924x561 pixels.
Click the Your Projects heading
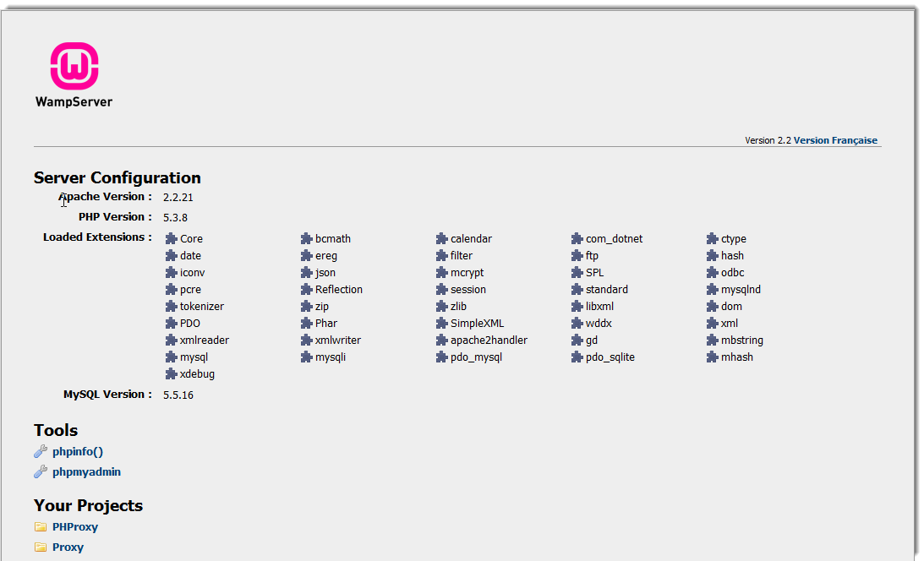[89, 506]
